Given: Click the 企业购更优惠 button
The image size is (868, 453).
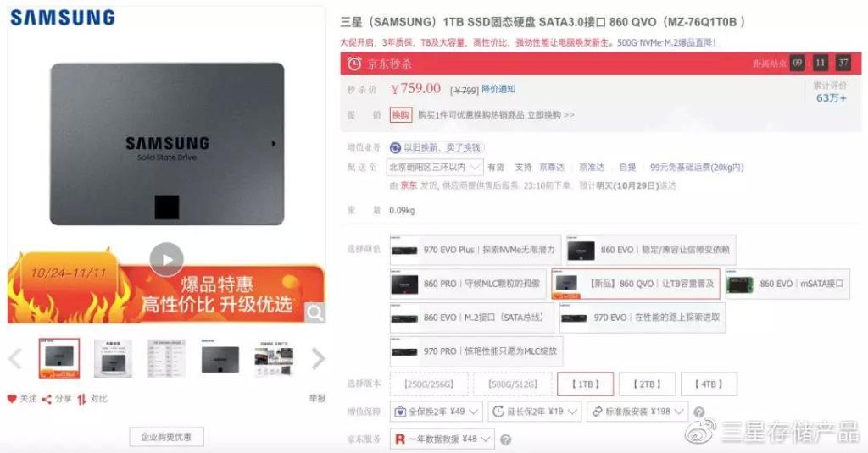Looking at the screenshot, I should 166,437.
